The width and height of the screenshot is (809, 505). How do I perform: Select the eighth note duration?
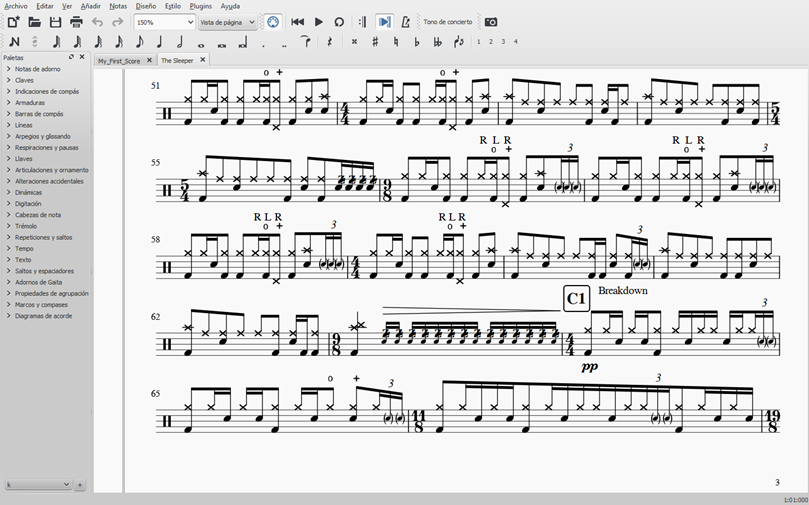[x=139, y=42]
